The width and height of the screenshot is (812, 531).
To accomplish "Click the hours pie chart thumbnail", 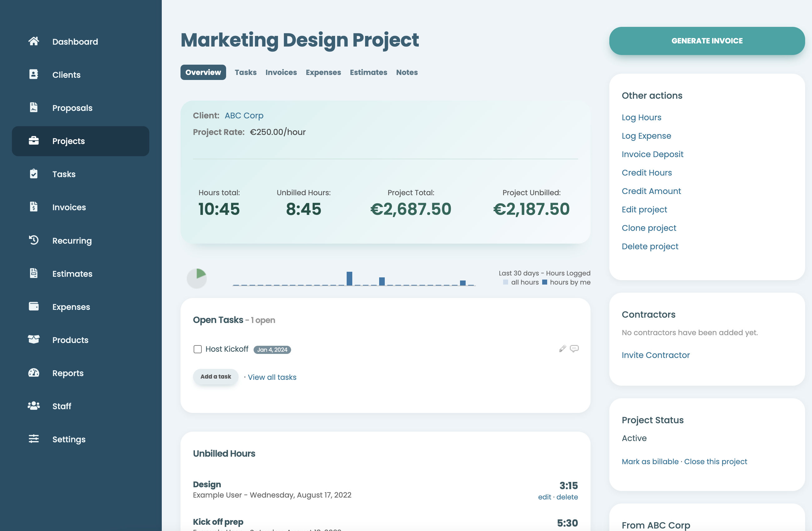I will click(x=197, y=278).
